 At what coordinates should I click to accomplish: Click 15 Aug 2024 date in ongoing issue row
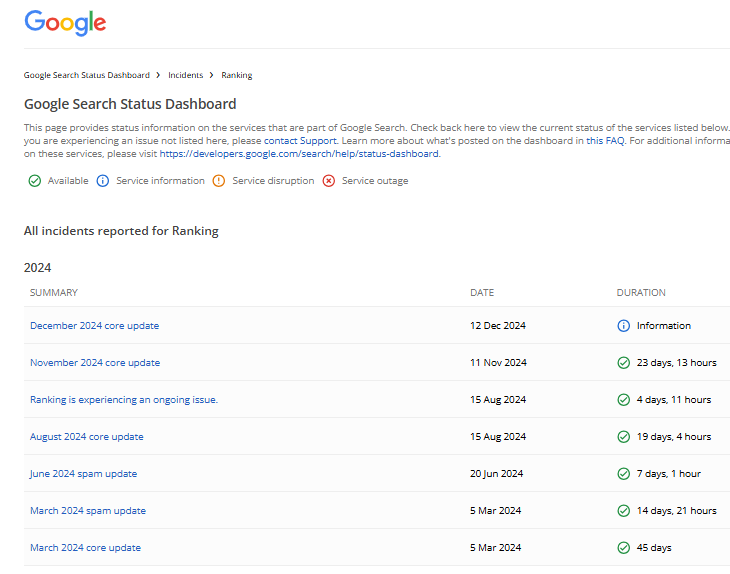tap(498, 399)
